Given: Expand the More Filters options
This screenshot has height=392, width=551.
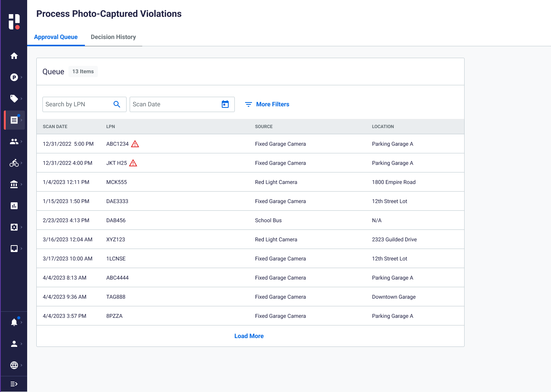Looking at the screenshot, I should (x=267, y=104).
